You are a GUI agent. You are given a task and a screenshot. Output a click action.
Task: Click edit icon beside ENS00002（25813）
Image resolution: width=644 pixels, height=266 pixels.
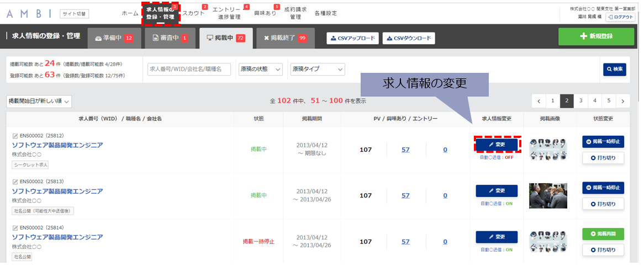(15, 182)
